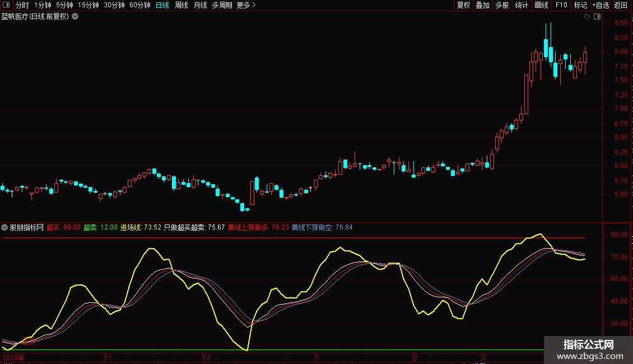Image resolution: width=633 pixels, height=364 pixels.
Task: Open the 多股 multi-stock view
Action: coord(502,5)
